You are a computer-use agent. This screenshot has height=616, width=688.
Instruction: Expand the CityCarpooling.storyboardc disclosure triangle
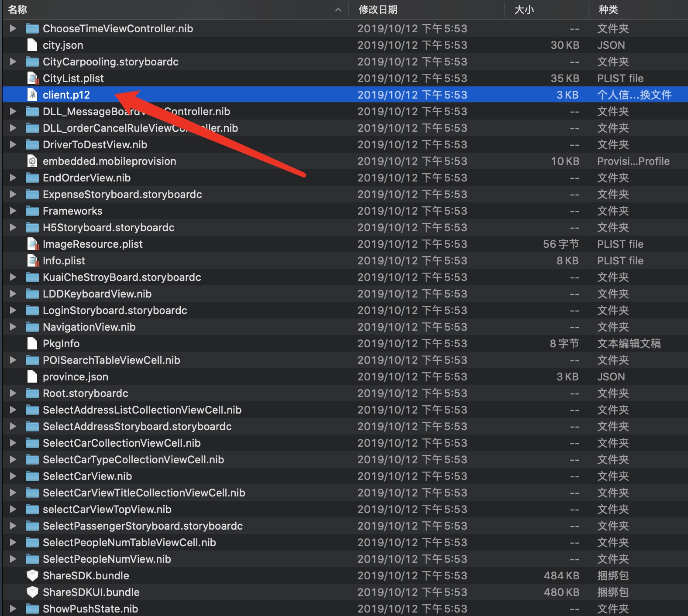point(13,62)
